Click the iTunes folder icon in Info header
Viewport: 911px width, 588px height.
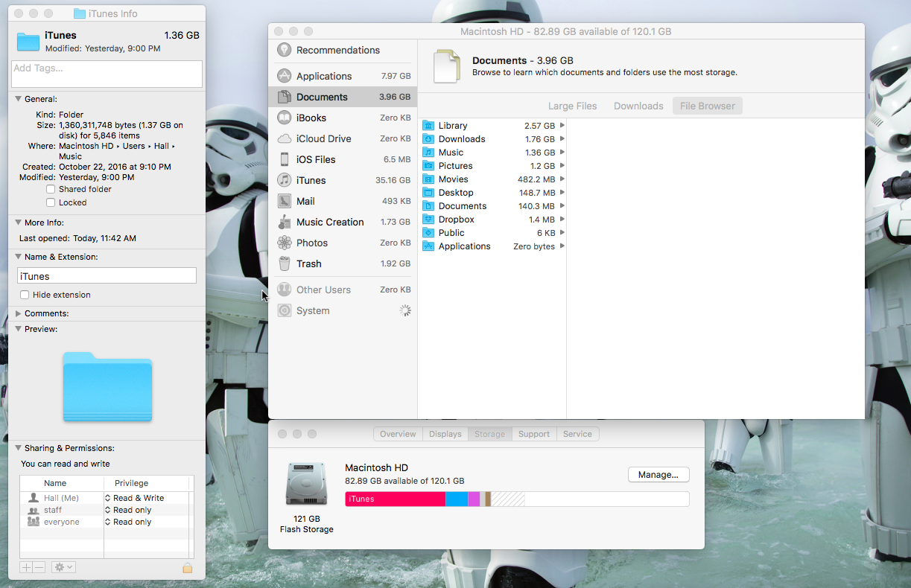(x=28, y=41)
